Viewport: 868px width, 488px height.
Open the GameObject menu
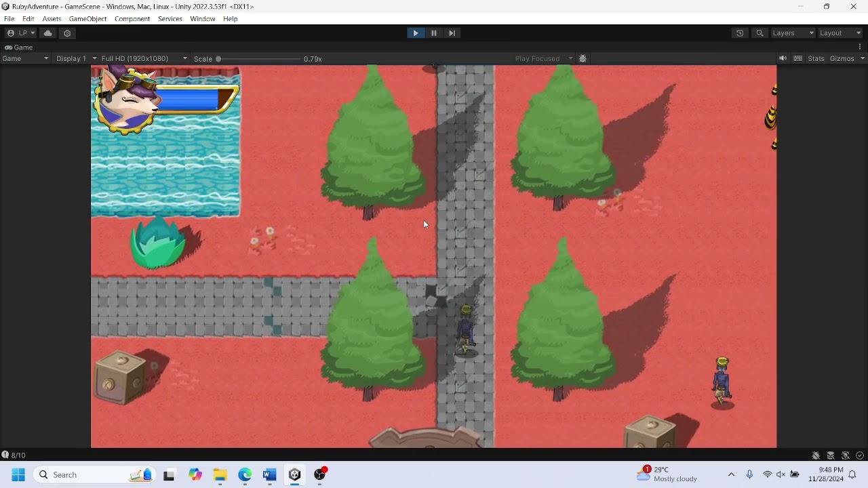pyautogui.click(x=87, y=19)
